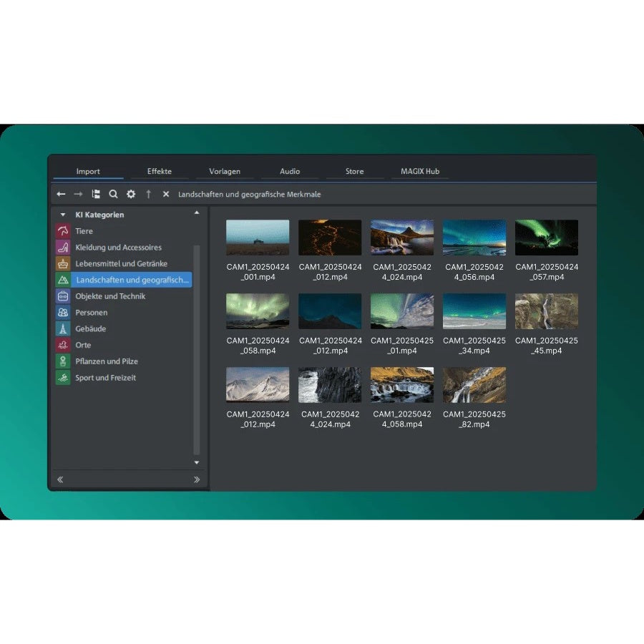Click the list view icon in the toolbar
The image size is (644, 644).
point(96,194)
